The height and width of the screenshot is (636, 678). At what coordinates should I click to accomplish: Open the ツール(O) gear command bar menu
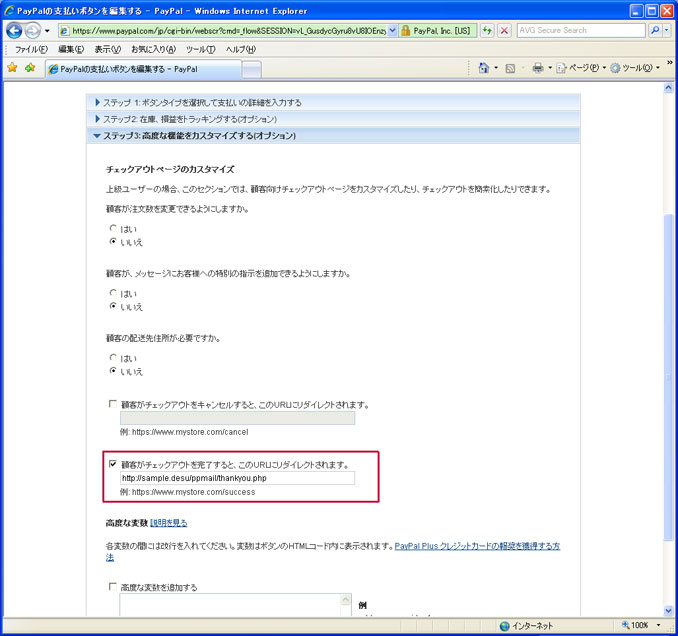pyautogui.click(x=635, y=68)
